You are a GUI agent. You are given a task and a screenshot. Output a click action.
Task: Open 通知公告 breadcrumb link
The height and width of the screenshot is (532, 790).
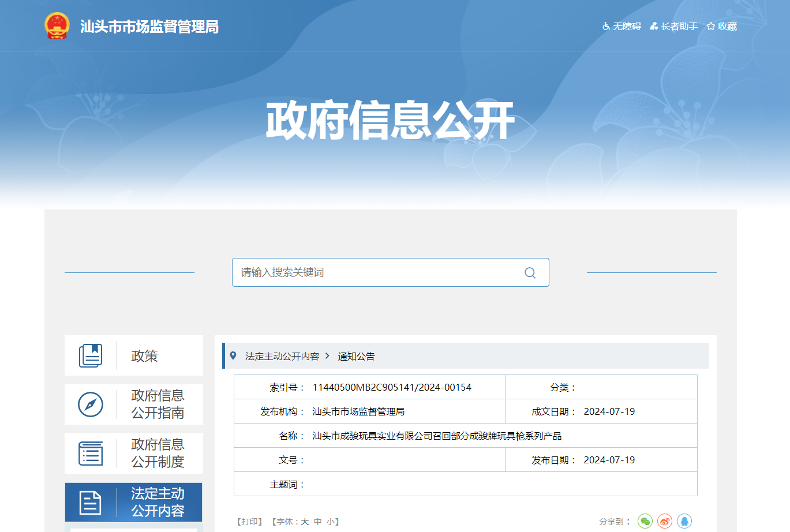[x=356, y=357]
